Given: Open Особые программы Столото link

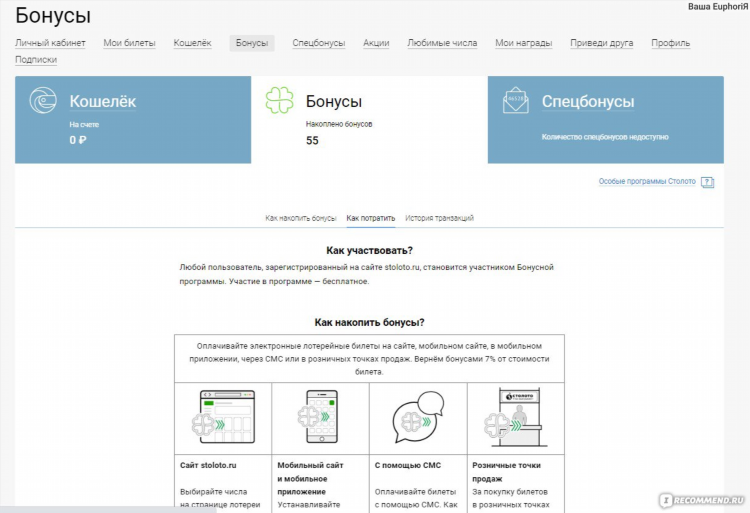Looking at the screenshot, I should pos(647,181).
